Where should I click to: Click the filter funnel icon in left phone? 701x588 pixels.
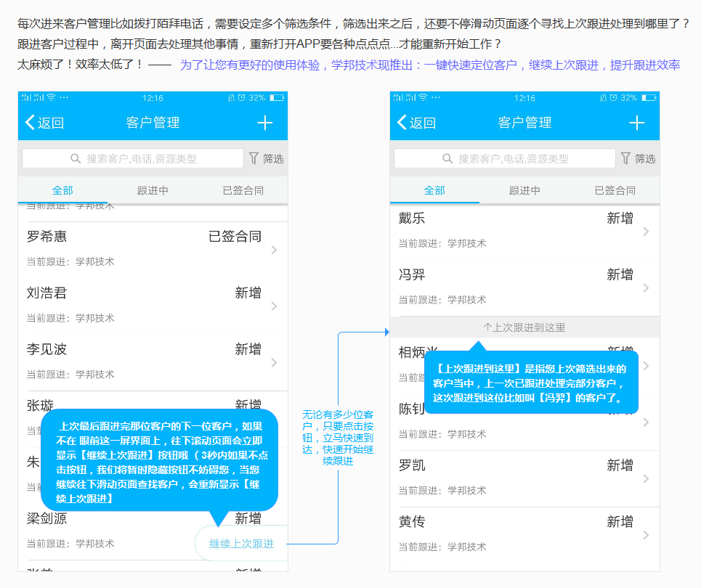tap(254, 158)
